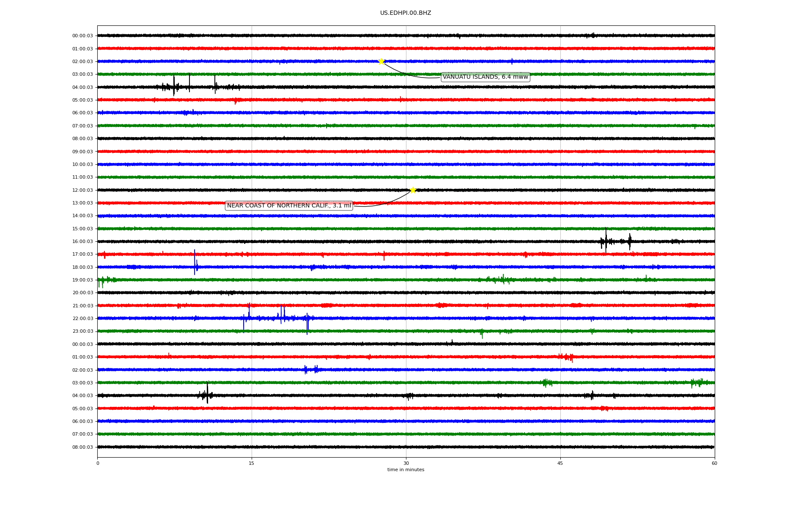This screenshot has width=812, height=508.
Task: Click the first 04:00:03 time label
Action: [x=82, y=87]
